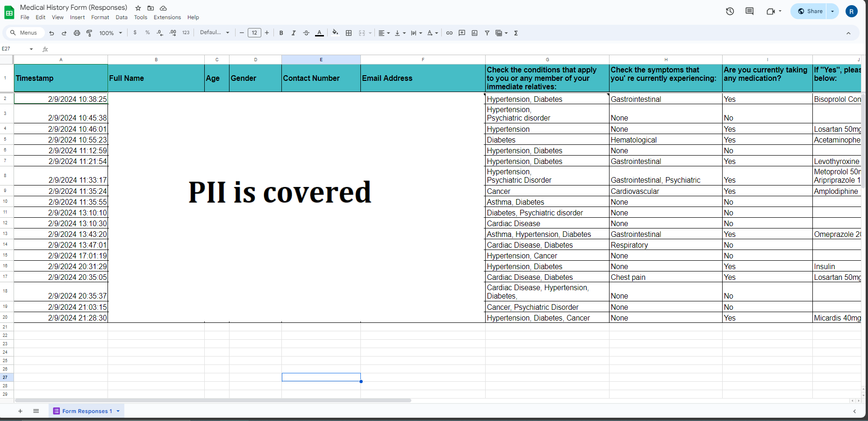Open the Form Responses 1 tab arrow
Viewport: 868px width, 421px height.
118,411
